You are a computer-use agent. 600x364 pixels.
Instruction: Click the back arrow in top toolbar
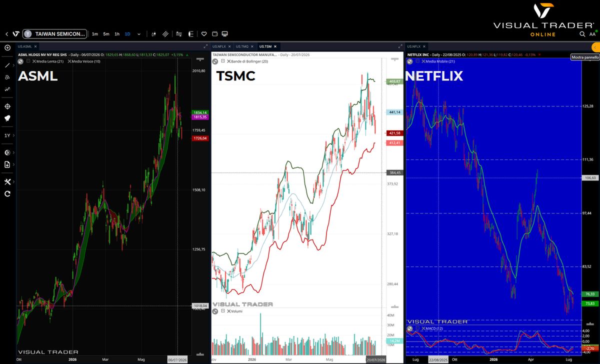pos(6,34)
